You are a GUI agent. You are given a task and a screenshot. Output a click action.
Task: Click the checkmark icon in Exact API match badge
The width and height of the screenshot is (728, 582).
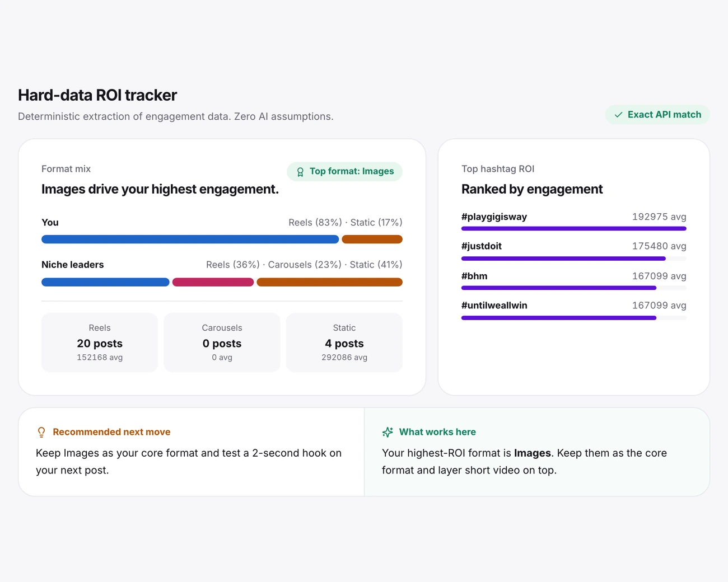(x=618, y=115)
